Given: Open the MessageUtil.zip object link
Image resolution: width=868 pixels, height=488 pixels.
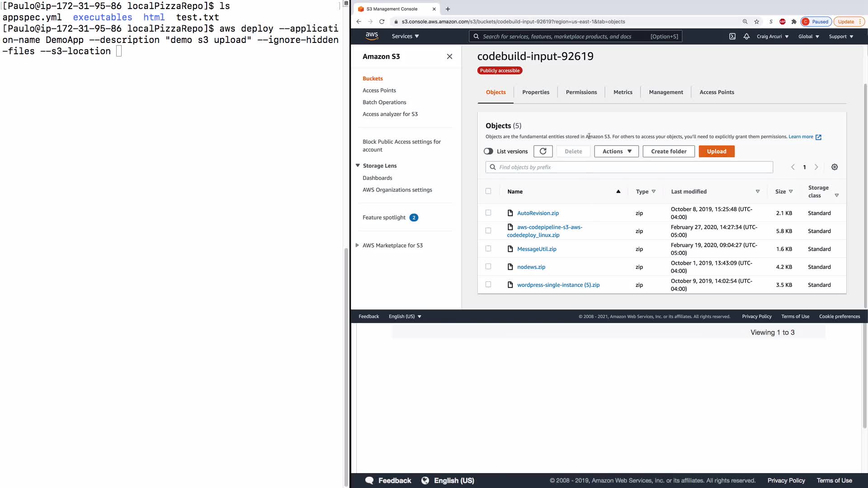Looking at the screenshot, I should click(537, 249).
